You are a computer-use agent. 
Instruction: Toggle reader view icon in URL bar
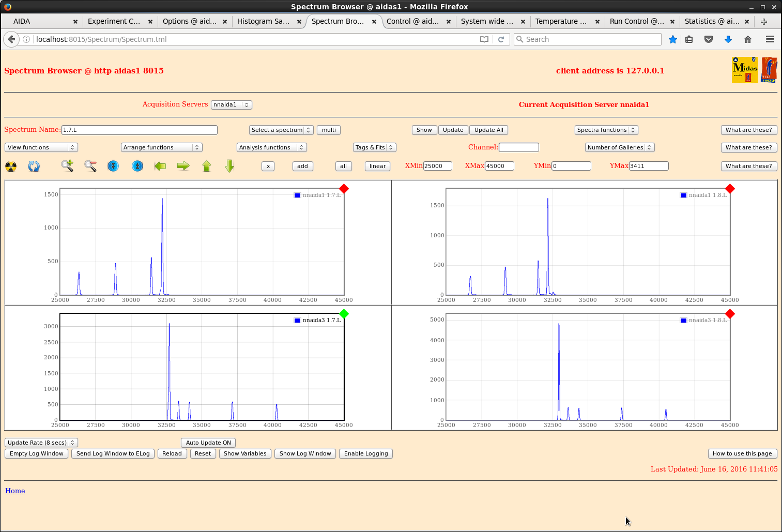point(484,39)
